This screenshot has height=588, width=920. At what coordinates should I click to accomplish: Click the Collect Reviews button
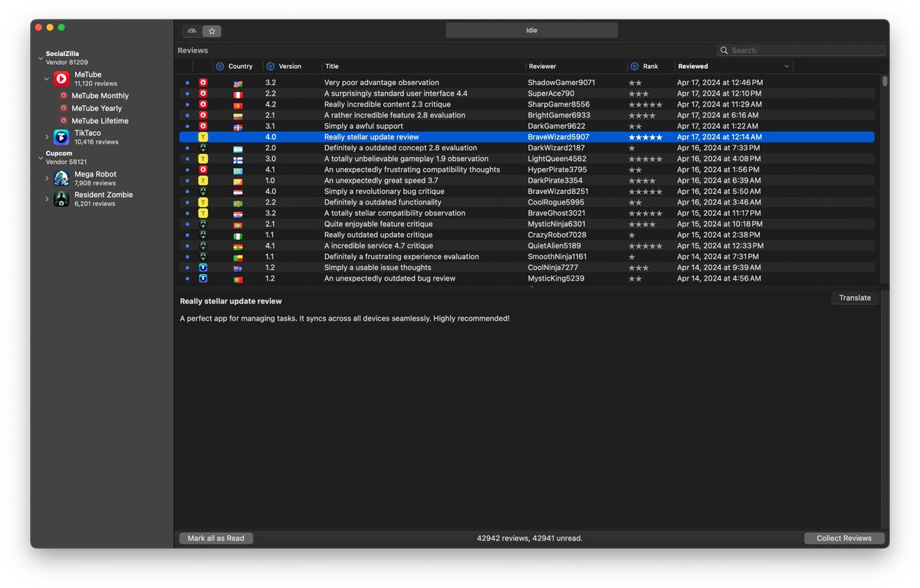(x=844, y=538)
